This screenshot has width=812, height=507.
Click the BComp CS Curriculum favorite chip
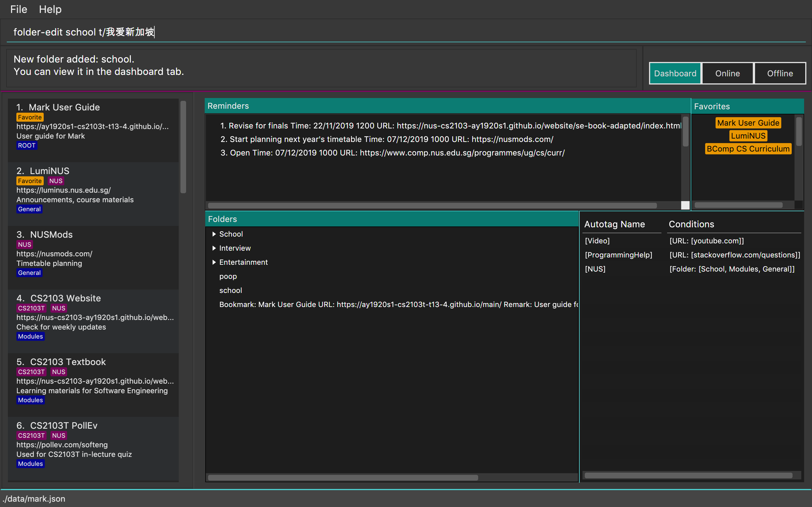tap(748, 149)
